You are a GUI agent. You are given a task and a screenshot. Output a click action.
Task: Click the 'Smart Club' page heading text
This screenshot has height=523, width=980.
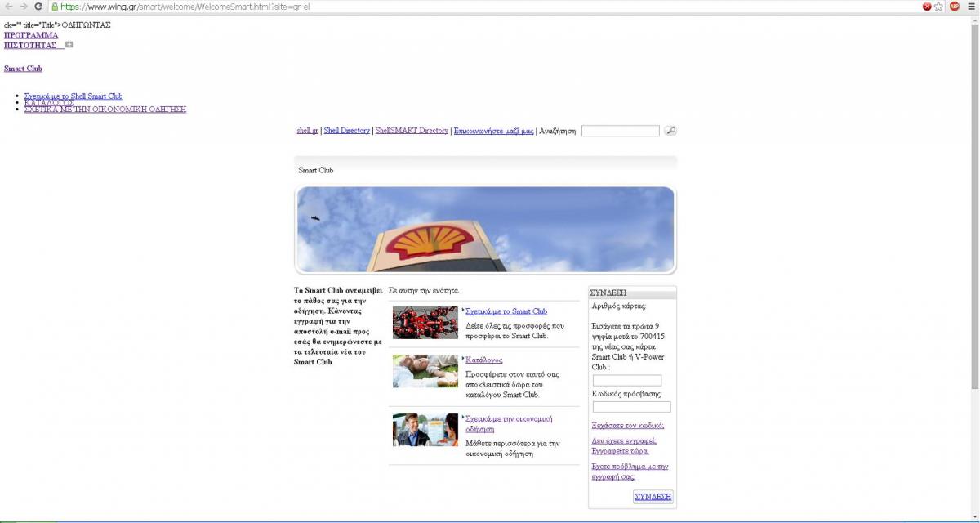click(316, 171)
